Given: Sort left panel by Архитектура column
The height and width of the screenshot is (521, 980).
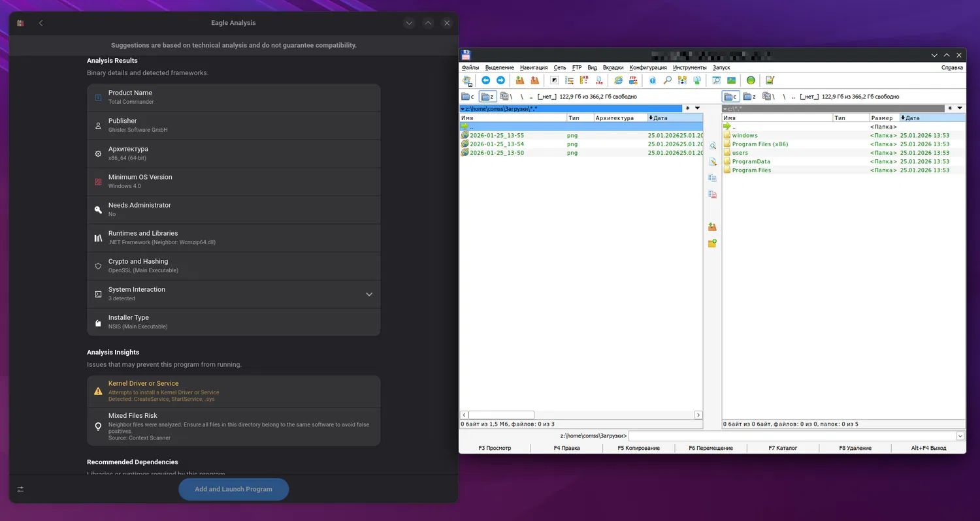Looking at the screenshot, I should 620,118.
